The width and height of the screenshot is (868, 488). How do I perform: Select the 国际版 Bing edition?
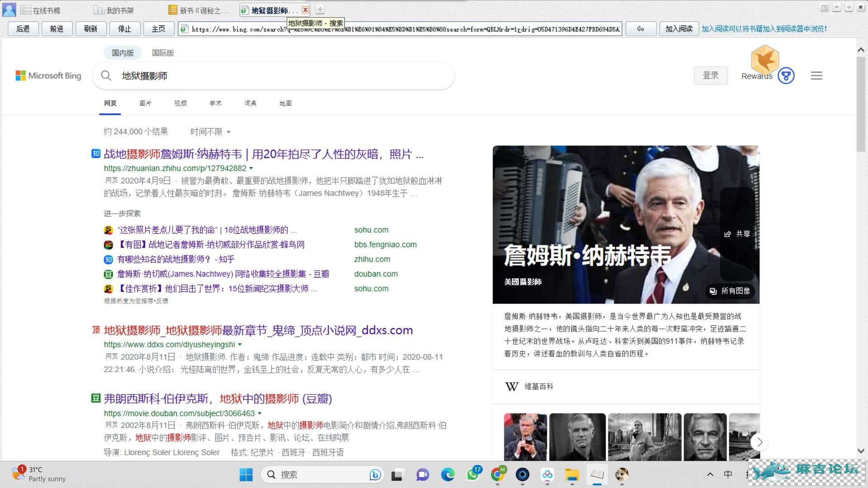click(163, 53)
